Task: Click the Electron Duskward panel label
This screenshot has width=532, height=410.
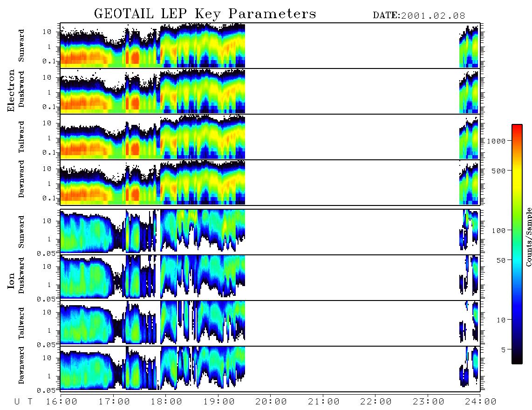Action: tap(21, 89)
